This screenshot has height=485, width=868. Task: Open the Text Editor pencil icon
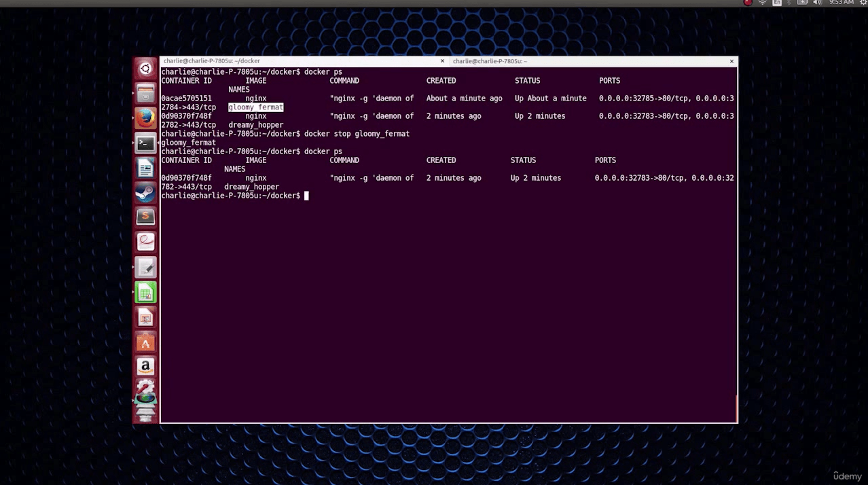pos(145,267)
